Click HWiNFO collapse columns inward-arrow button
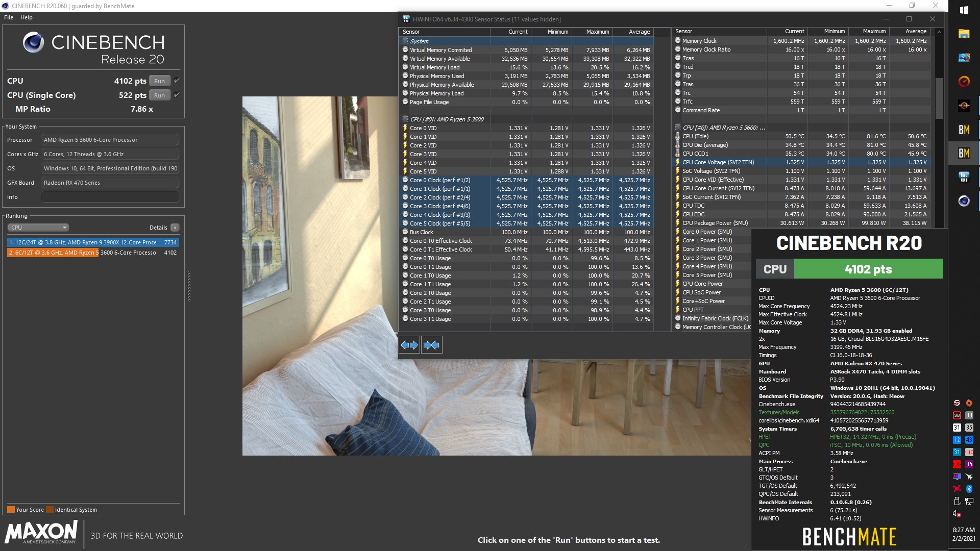 tap(431, 345)
